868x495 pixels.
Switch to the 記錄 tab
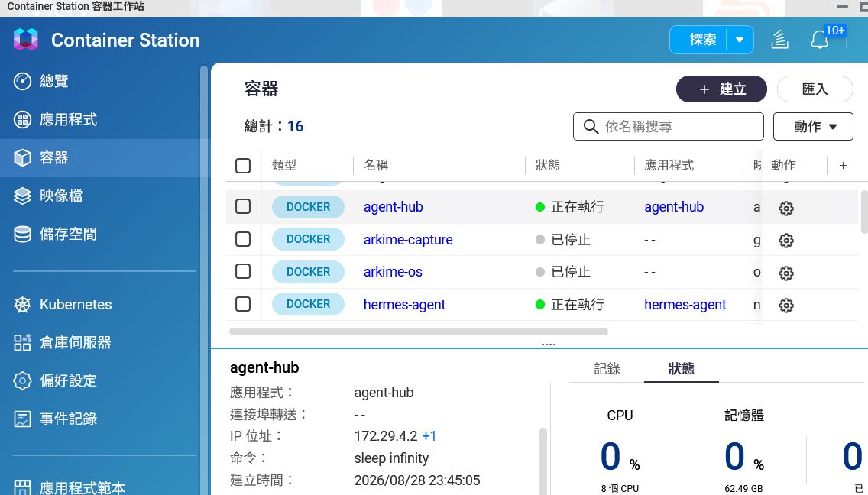point(607,369)
